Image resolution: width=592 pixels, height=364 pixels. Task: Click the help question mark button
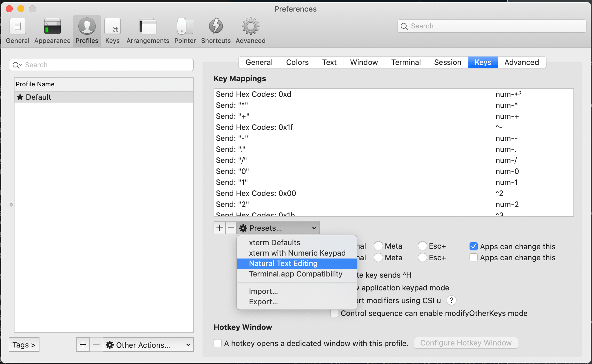point(451,301)
